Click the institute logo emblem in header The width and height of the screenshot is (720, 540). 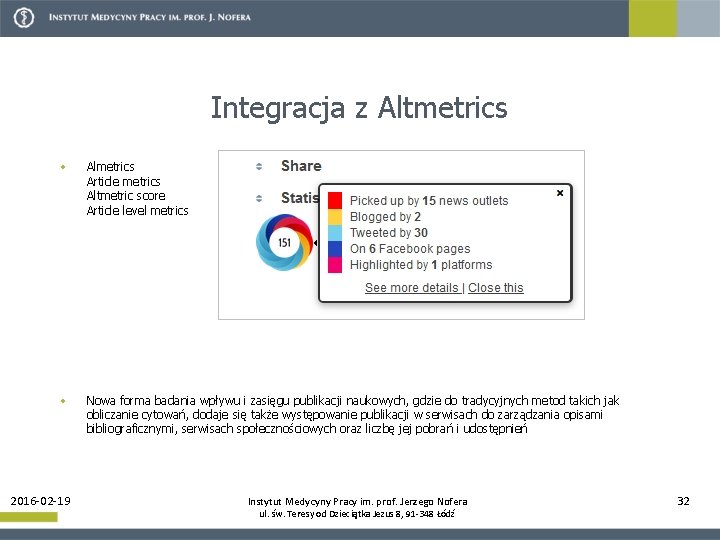pyautogui.click(x=24, y=18)
